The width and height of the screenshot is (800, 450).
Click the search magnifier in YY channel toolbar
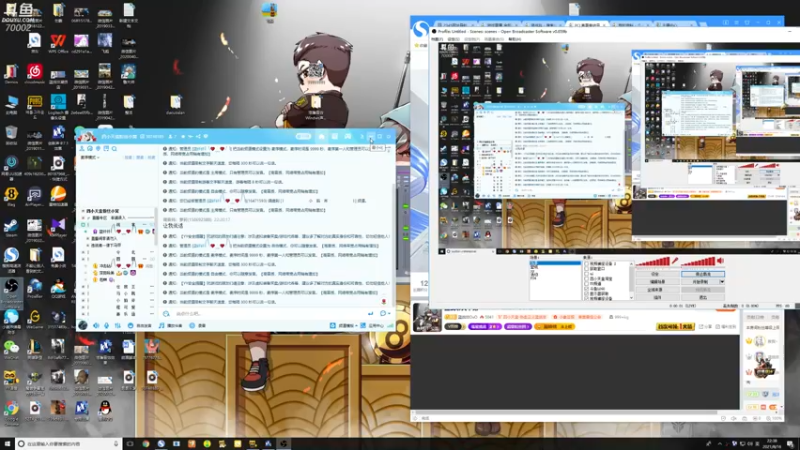click(x=114, y=148)
